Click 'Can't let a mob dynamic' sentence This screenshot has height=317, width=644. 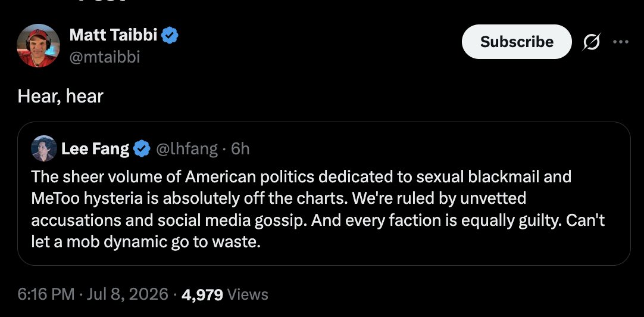click(318, 231)
